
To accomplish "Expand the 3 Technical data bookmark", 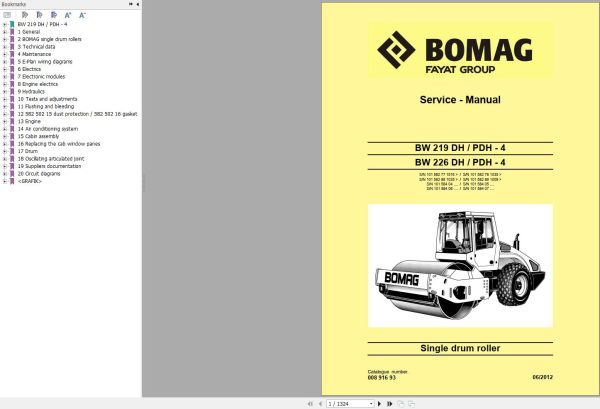I will coord(5,47).
